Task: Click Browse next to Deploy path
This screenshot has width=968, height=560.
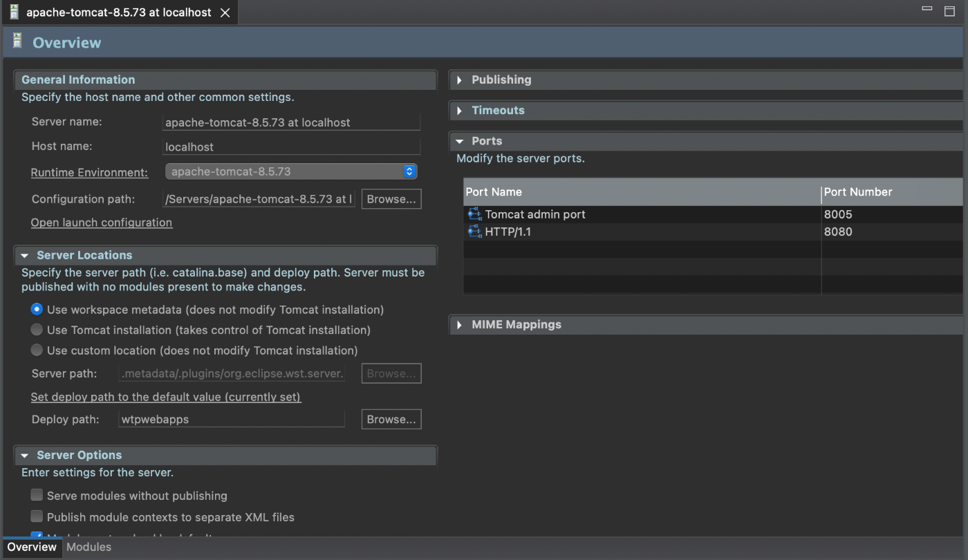Action: click(x=391, y=420)
